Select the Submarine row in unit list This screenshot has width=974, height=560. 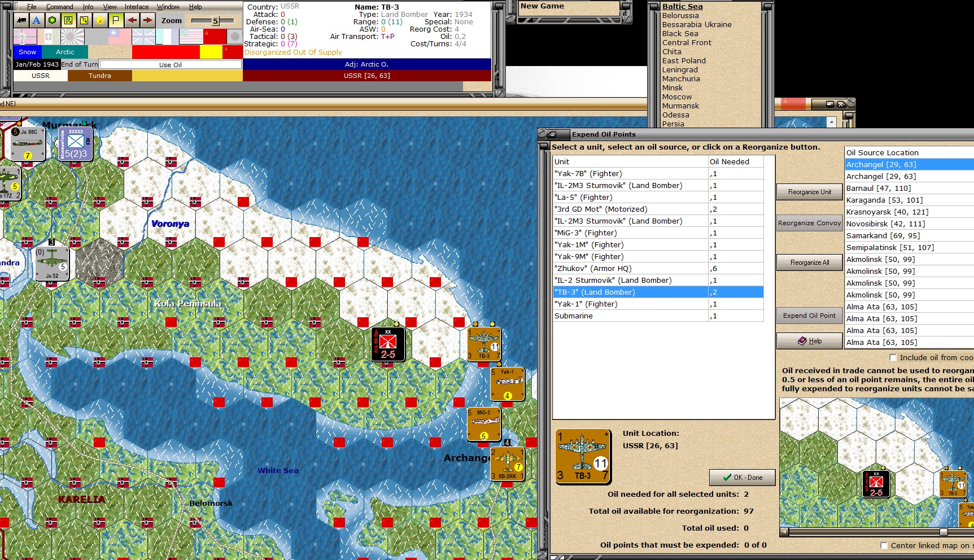coord(658,316)
